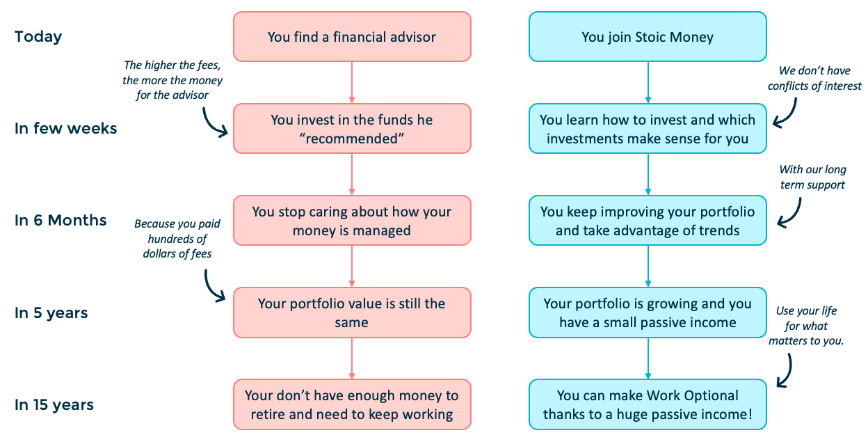Click the 'You find a financial advisor' box
This screenshot has width=868, height=442.
tap(351, 37)
